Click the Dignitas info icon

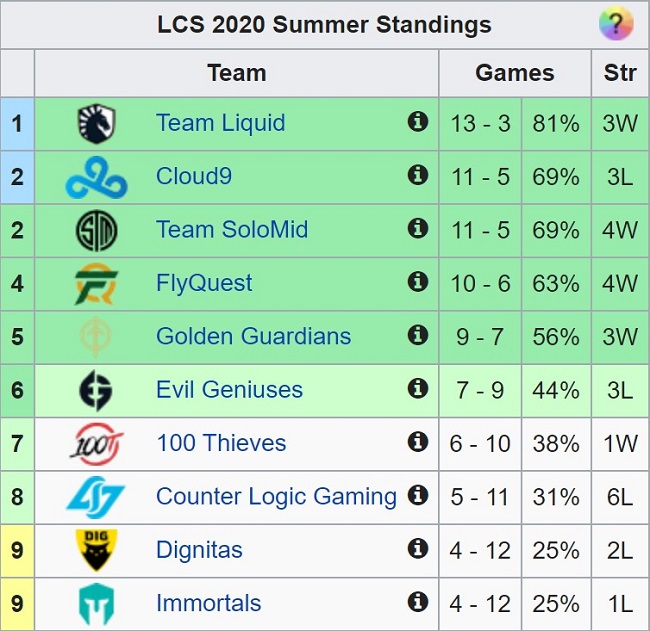coord(418,549)
